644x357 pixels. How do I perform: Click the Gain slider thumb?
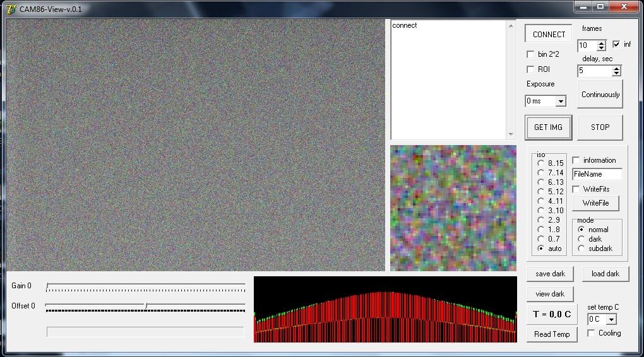[47, 286]
